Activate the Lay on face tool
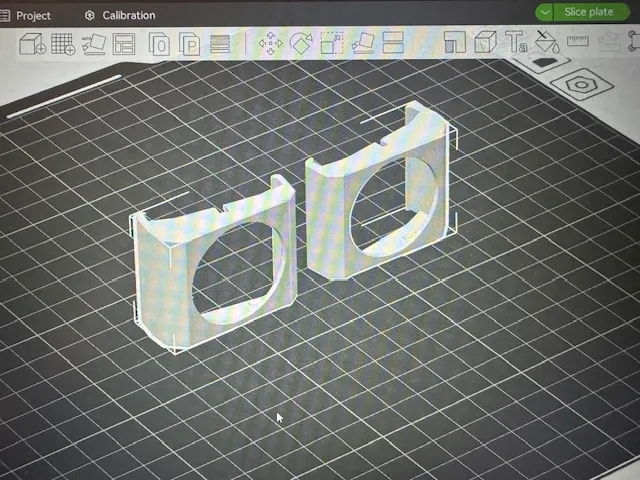The width and height of the screenshot is (640, 480). pos(362,43)
